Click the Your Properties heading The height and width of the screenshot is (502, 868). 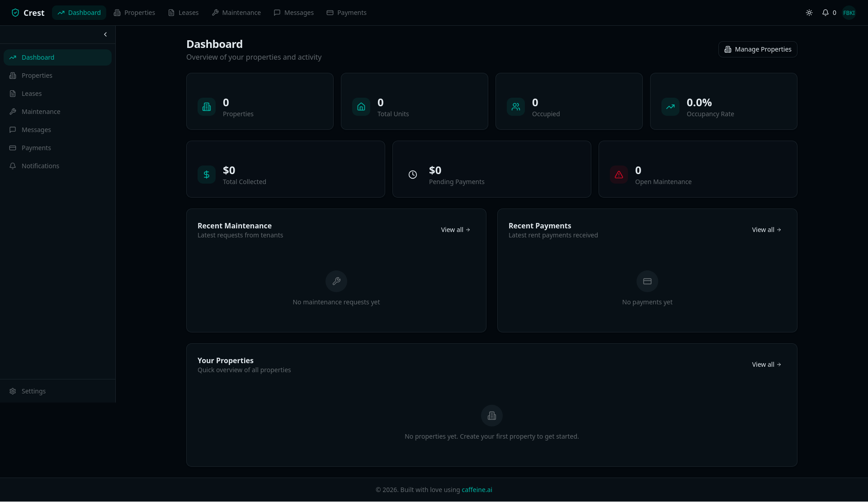click(226, 360)
